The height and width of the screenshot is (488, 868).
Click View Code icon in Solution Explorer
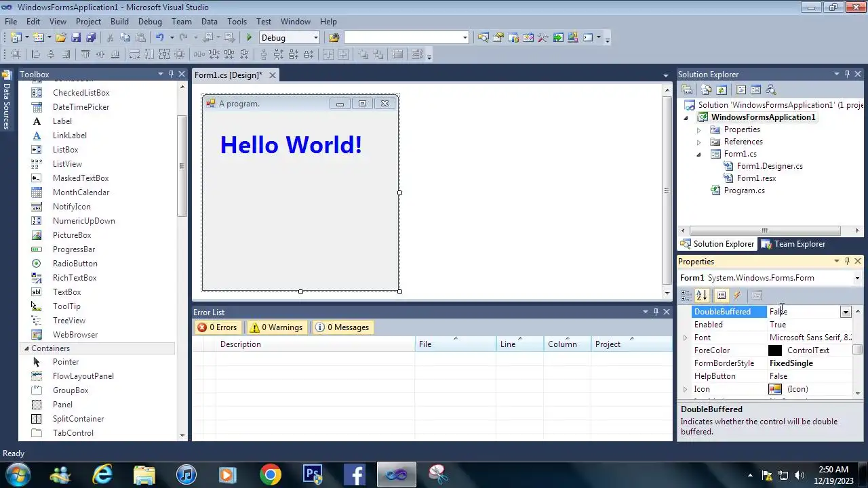click(x=741, y=89)
